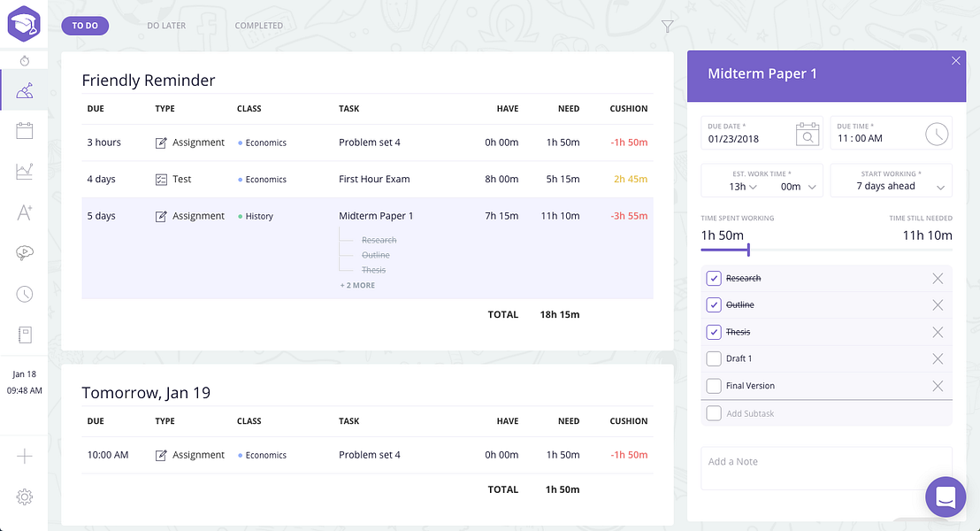Open the Start Working dropdown
This screenshot has height=531, width=980.
point(892,185)
